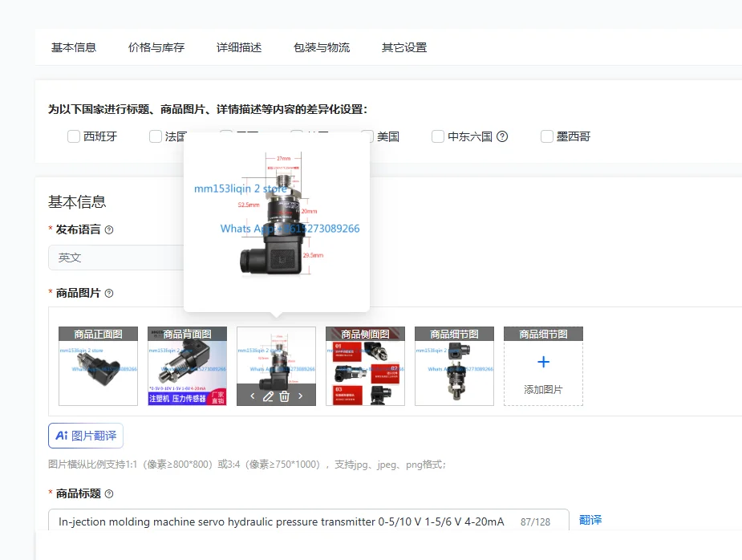Select the filled 商品细节图 thumbnail

pyautogui.click(x=454, y=366)
